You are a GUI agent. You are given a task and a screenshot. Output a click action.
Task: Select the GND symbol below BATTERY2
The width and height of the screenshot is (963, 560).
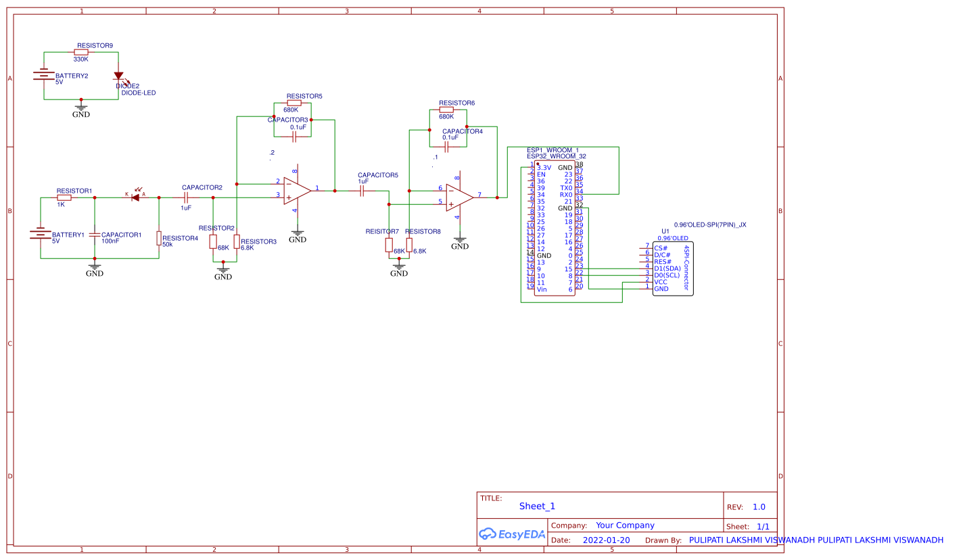tap(81, 107)
